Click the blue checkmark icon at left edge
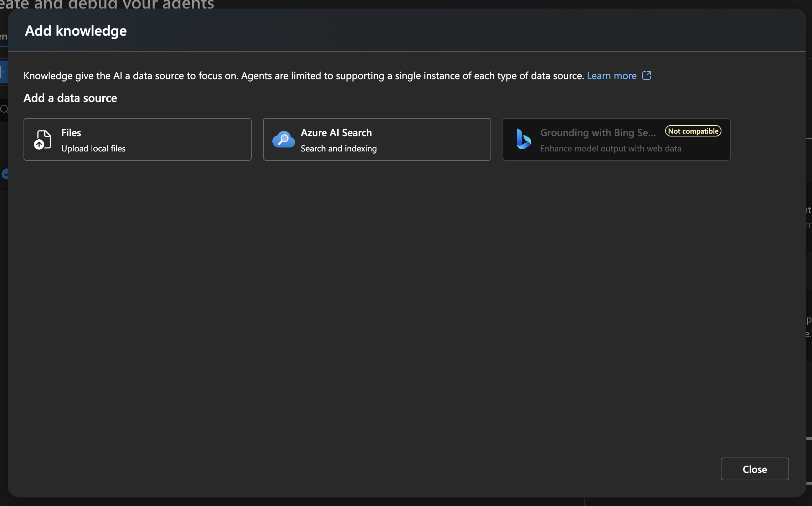Viewport: 812px width, 506px height. [x=5, y=174]
